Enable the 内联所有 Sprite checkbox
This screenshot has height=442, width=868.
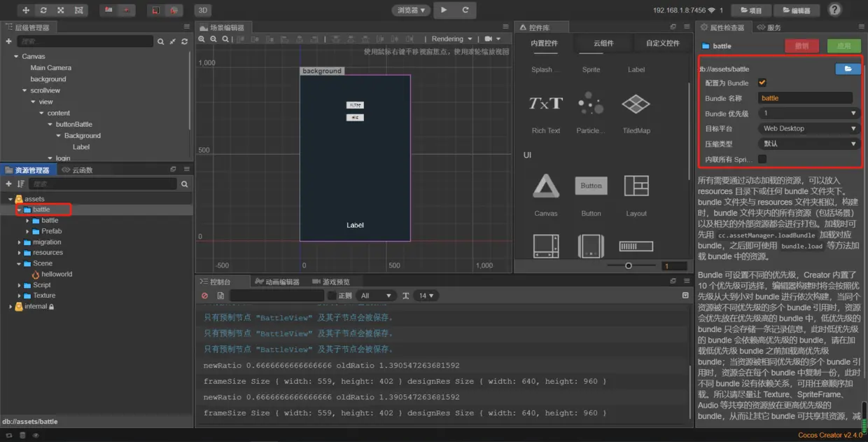[762, 159]
